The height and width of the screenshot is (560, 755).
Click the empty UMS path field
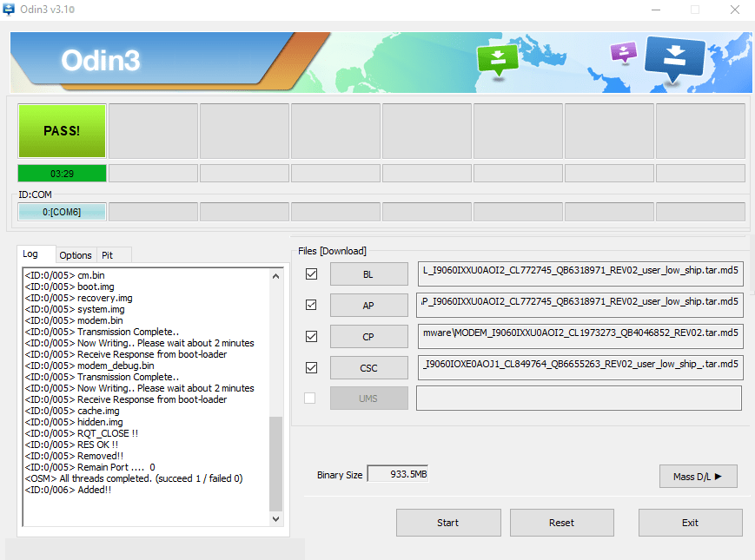pos(579,399)
